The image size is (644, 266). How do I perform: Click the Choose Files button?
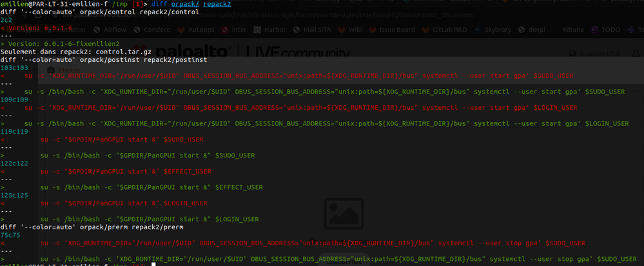pyautogui.click(x=344, y=262)
